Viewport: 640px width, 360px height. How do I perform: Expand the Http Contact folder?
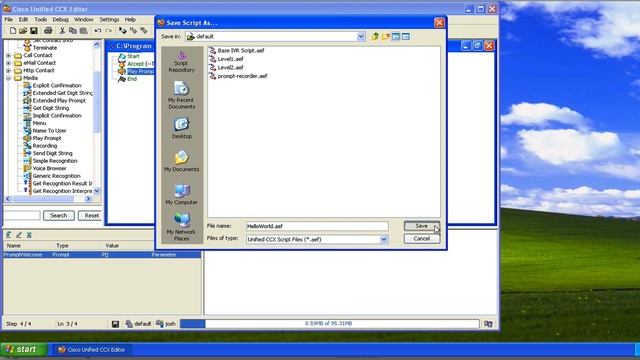(9, 71)
